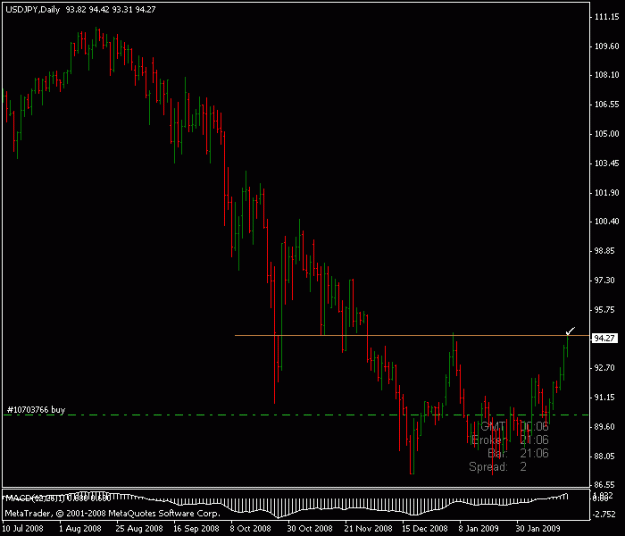Click price scale value 101.90
The image size is (625, 536).
tap(607, 192)
